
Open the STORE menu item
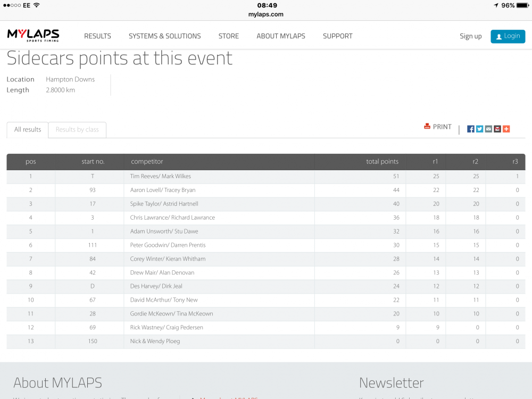[x=229, y=36]
